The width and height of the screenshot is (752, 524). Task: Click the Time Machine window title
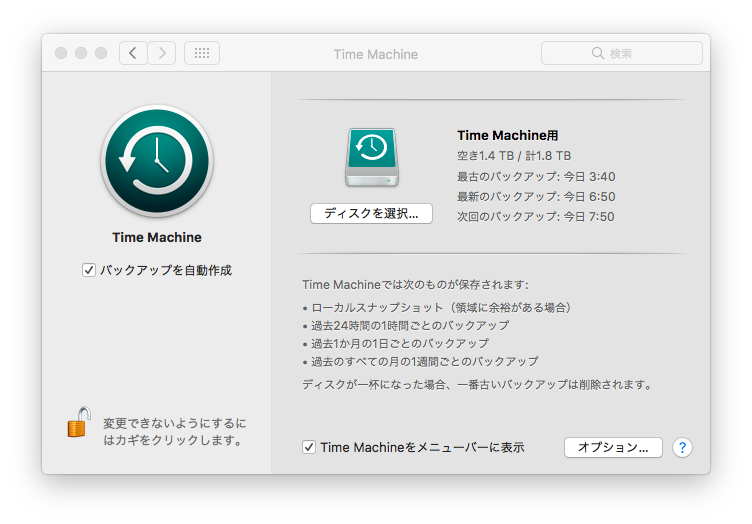tap(376, 54)
